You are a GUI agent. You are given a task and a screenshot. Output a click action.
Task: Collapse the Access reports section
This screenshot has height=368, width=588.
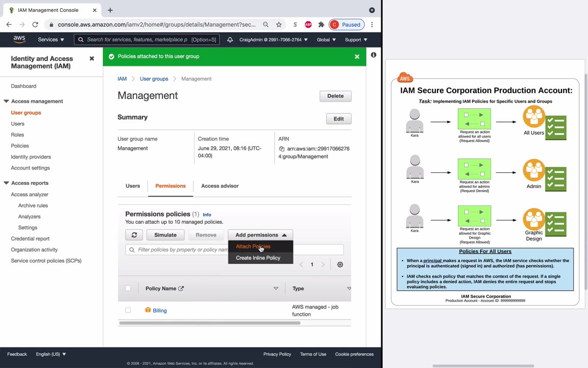(6, 183)
